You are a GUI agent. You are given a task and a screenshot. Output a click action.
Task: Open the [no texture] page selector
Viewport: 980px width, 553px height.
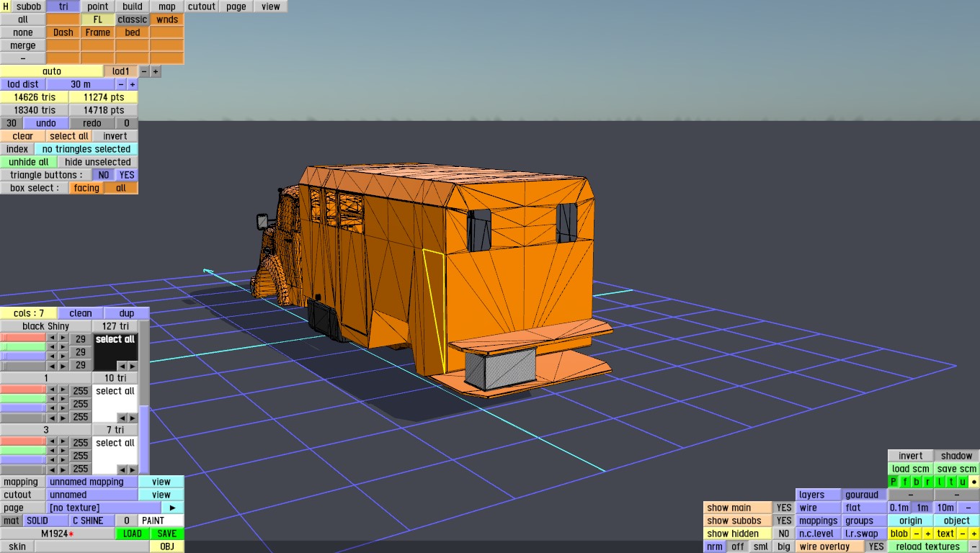(x=104, y=508)
